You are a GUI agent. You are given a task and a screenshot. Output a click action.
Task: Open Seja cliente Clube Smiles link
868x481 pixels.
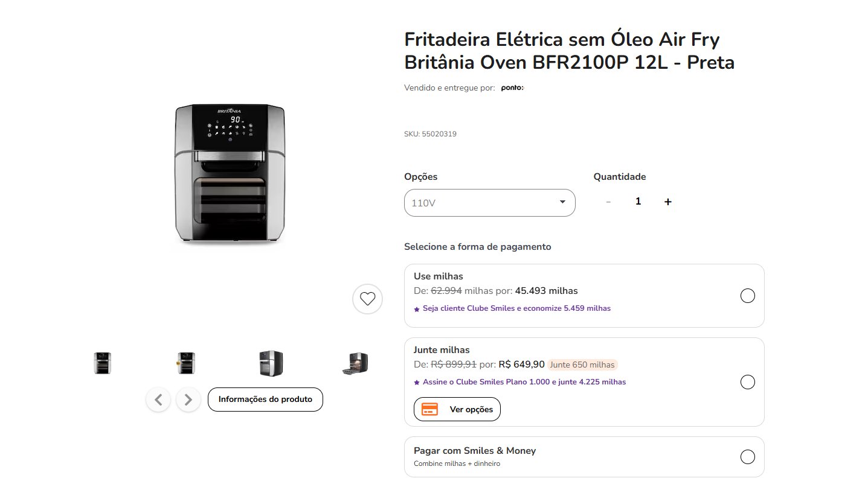click(x=516, y=308)
